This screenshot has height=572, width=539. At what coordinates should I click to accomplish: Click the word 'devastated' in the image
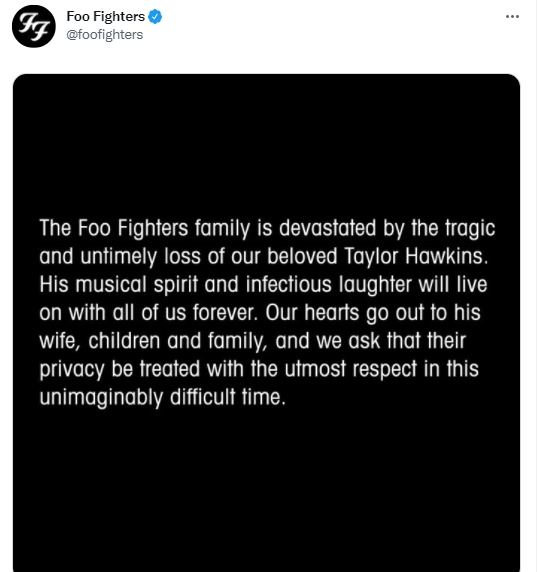point(327,228)
